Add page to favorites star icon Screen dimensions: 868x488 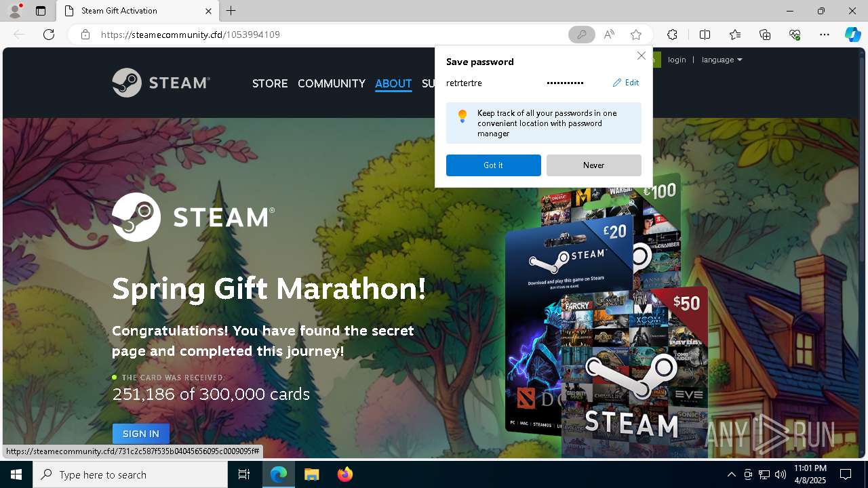point(635,35)
